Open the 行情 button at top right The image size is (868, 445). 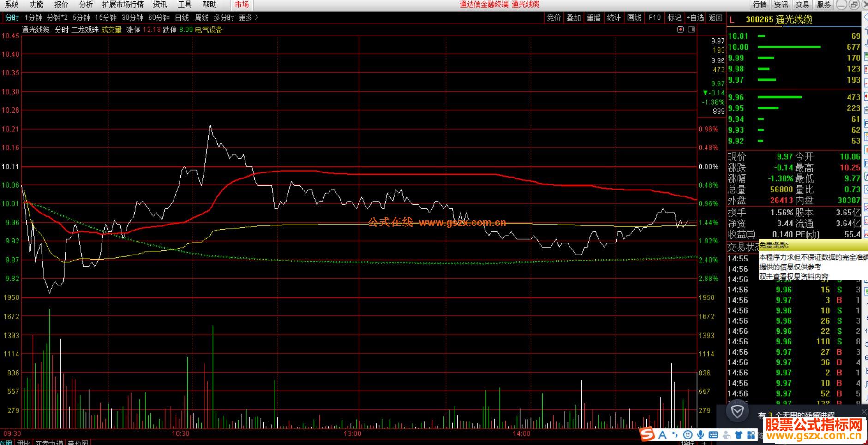[760, 5]
